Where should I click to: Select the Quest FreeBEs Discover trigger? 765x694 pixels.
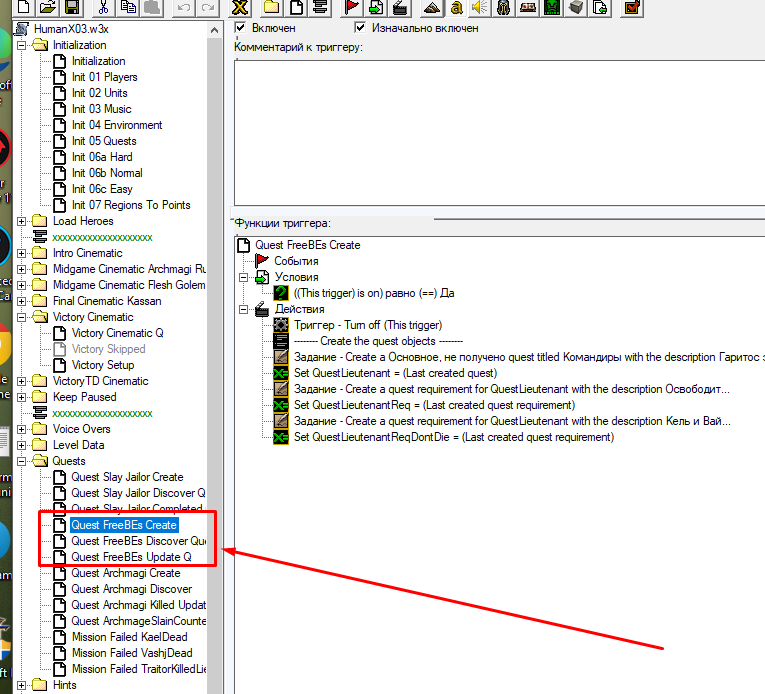pos(138,541)
